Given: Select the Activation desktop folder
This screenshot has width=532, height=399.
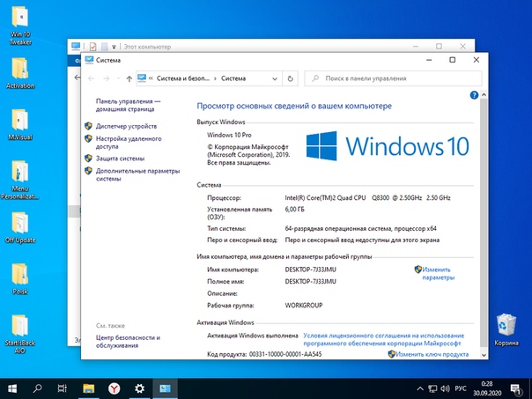Looking at the screenshot, I should click(20, 73).
